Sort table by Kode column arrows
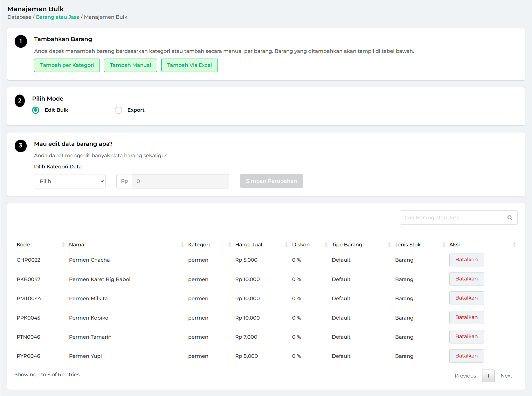The height and width of the screenshot is (396, 532). [63, 245]
